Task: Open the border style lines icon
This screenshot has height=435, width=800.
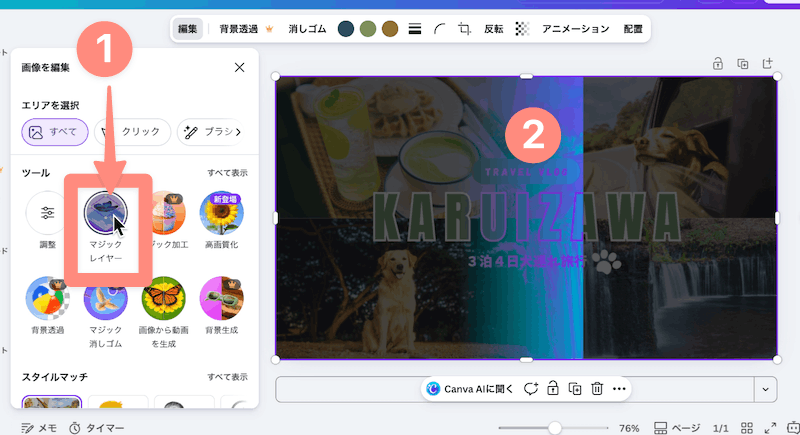Action: [415, 29]
